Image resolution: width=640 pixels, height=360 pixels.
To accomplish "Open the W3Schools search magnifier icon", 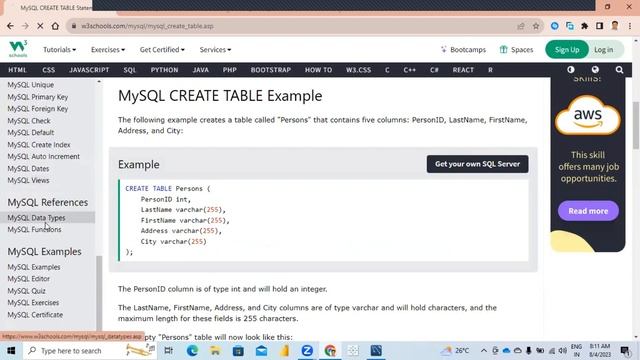I will pyautogui.click(x=619, y=70).
